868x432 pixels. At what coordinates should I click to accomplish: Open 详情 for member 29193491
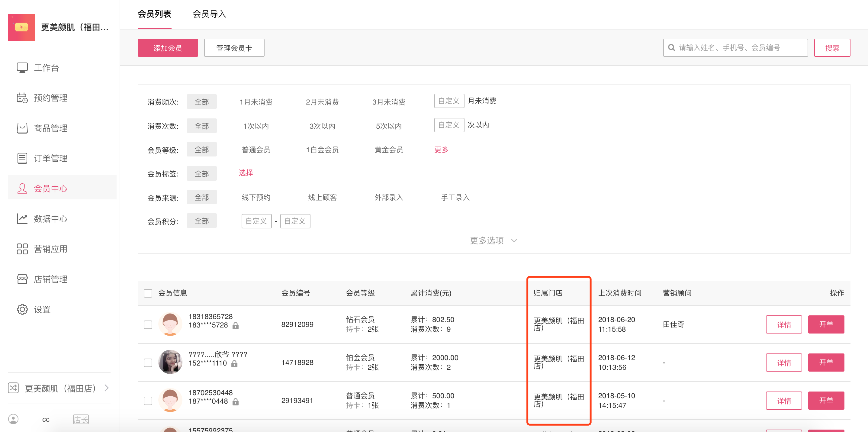pos(784,401)
